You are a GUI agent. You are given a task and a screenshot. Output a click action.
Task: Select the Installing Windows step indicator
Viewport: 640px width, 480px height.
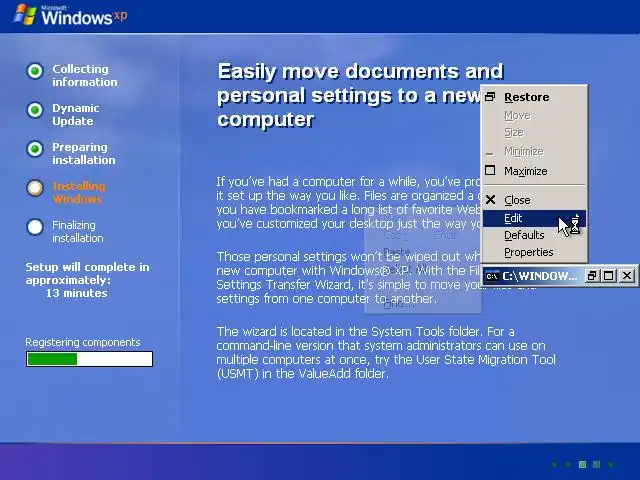click(35, 188)
